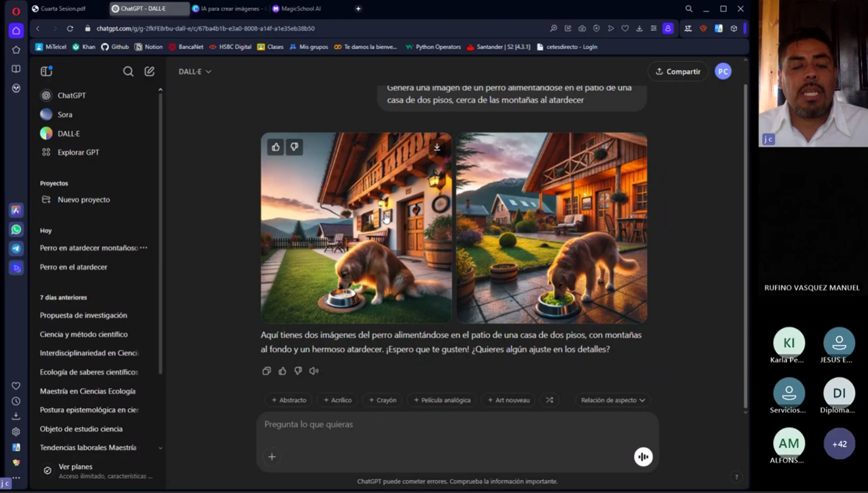Image resolution: width=868 pixels, height=493 pixels.
Task: Expand the Relación de aspecto dropdown
Action: coord(613,400)
